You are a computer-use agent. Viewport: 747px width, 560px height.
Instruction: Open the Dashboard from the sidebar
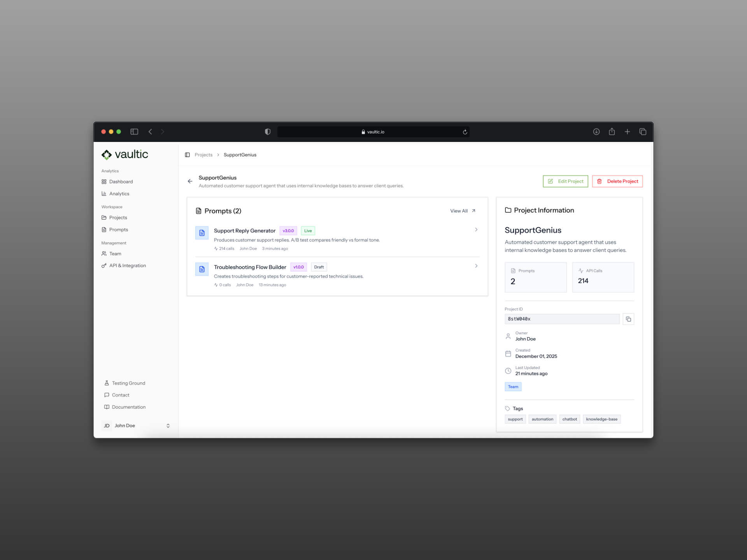[x=121, y=181]
